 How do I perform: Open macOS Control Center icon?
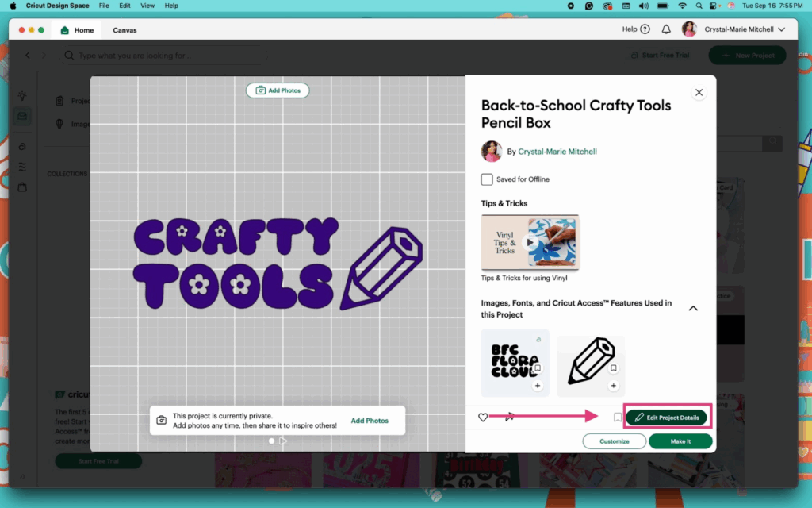point(714,6)
